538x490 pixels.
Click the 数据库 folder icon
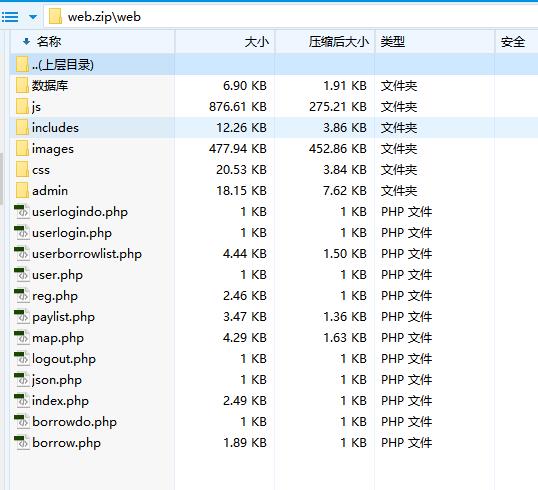pyautogui.click(x=22, y=85)
